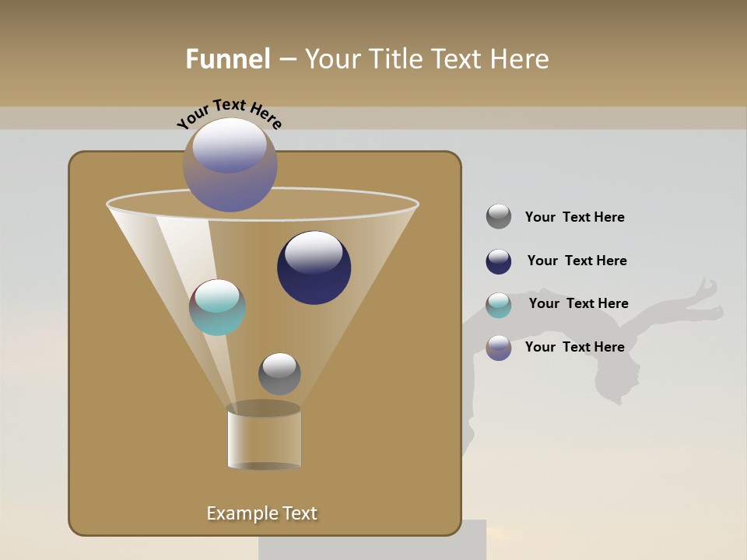Click the legend text beside the purple sphere

coord(574,347)
